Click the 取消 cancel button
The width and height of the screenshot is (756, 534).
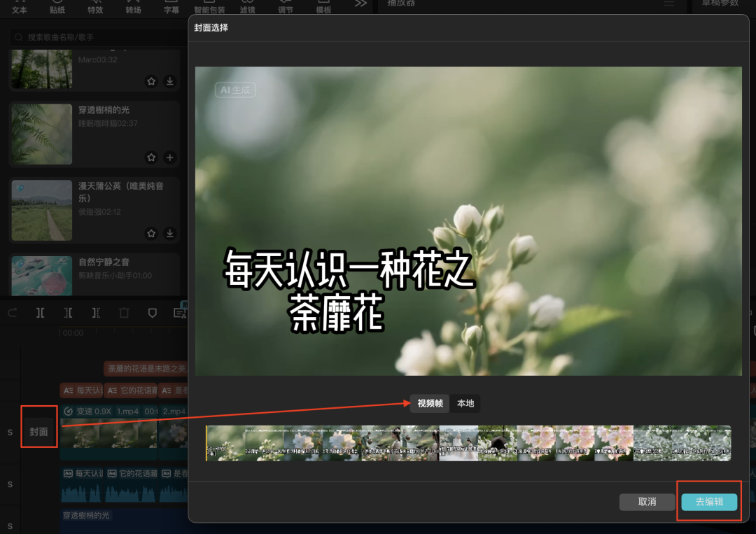(647, 502)
